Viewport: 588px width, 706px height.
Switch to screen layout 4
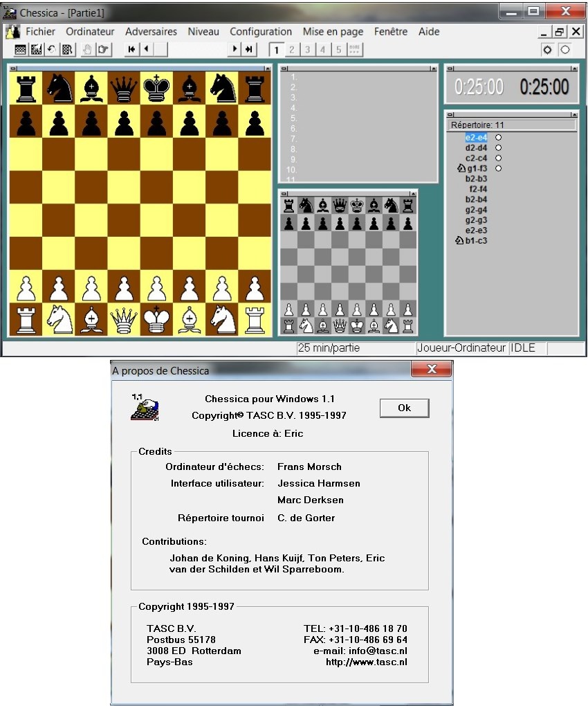point(323,50)
